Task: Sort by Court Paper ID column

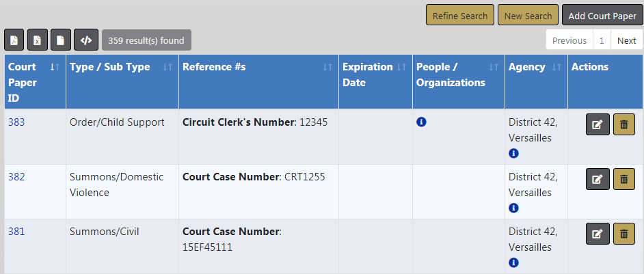Action: tap(55, 67)
